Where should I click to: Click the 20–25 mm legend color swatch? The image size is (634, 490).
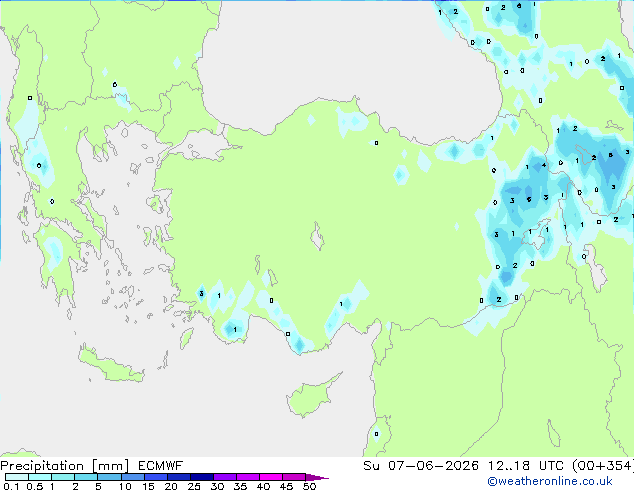click(x=178, y=477)
